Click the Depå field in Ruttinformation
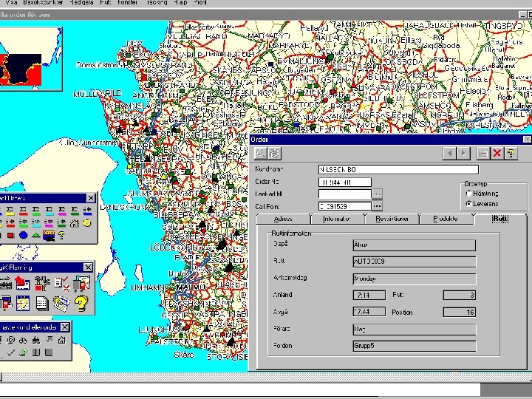The height and width of the screenshot is (399, 532). [414, 245]
